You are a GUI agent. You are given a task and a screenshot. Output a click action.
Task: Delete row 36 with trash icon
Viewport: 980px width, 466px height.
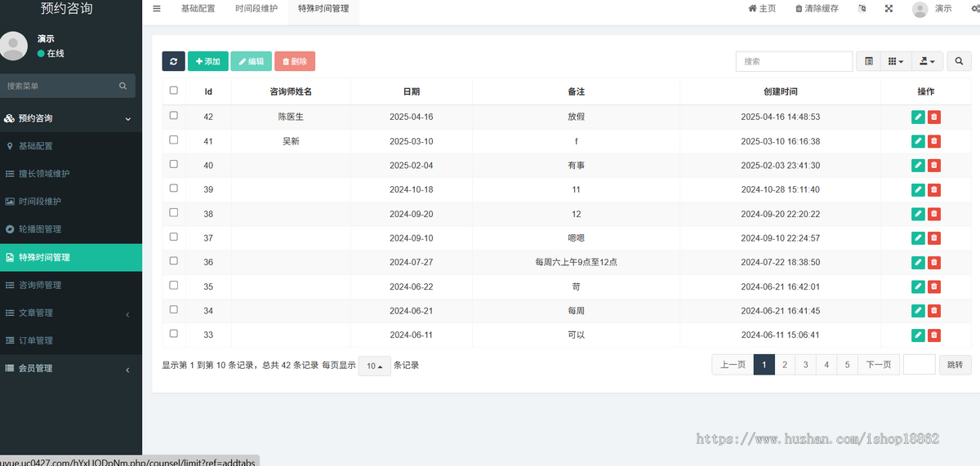[934, 262]
